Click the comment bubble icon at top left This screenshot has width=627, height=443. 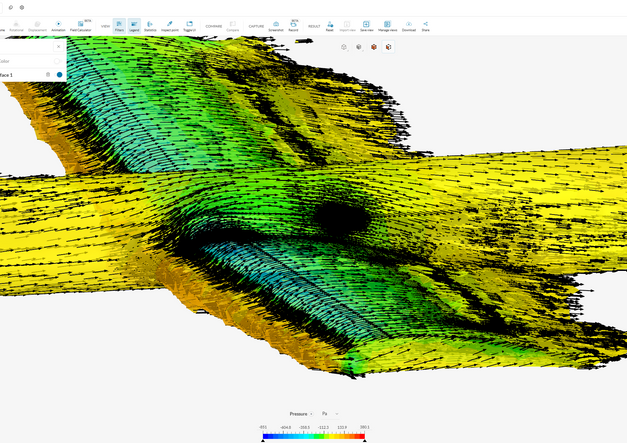pos(11,7)
